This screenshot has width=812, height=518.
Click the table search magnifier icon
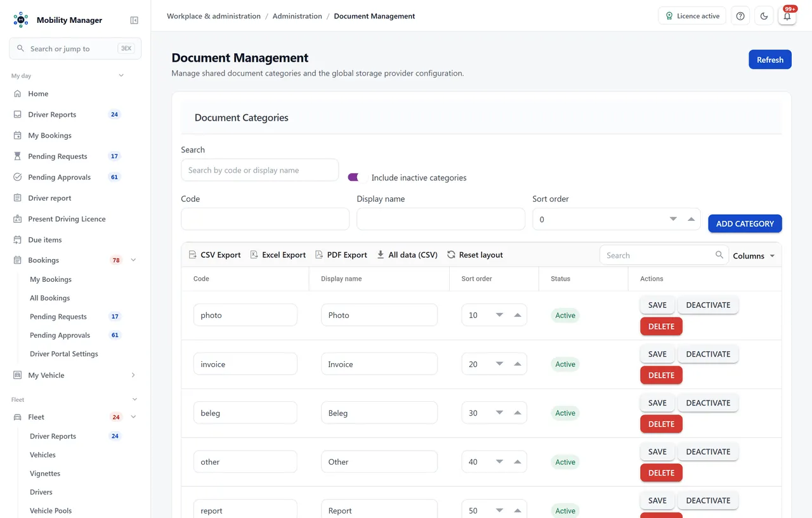point(719,255)
